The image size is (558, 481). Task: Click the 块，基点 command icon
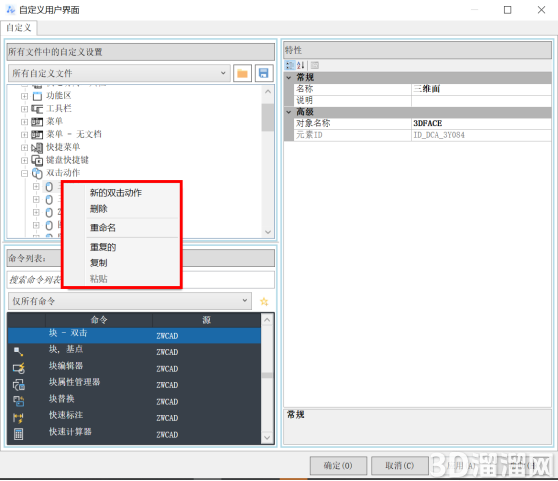point(19,352)
